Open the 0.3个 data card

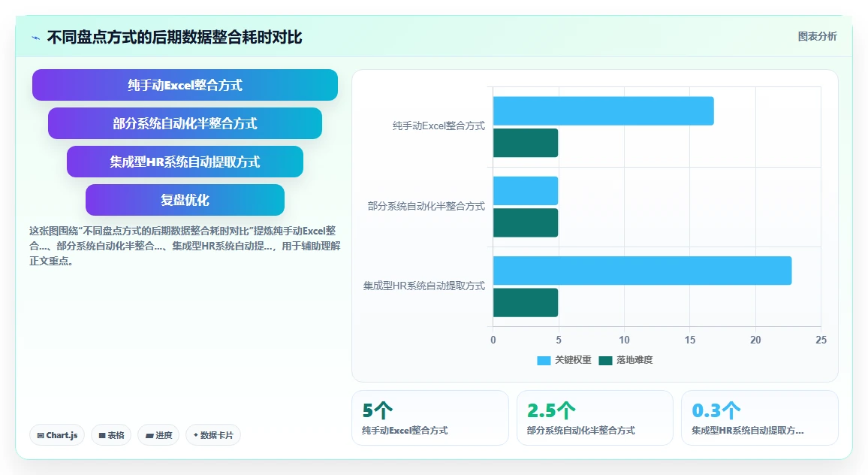coord(760,418)
